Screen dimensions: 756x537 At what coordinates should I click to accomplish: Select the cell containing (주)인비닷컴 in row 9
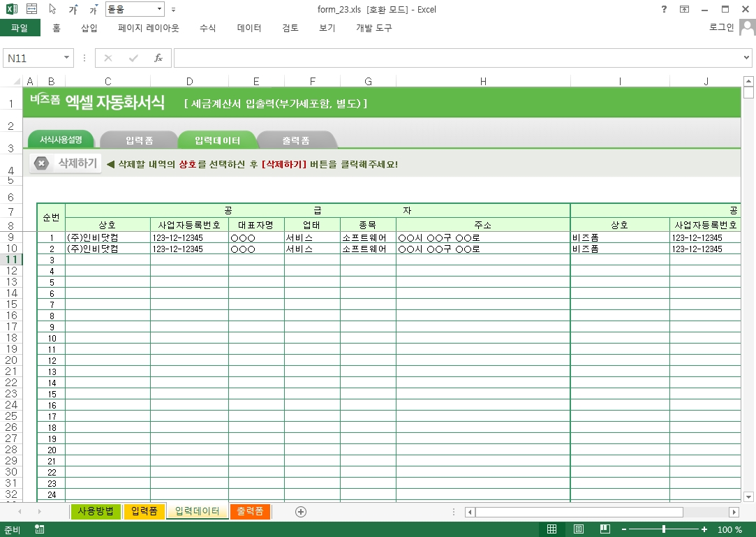click(108, 237)
